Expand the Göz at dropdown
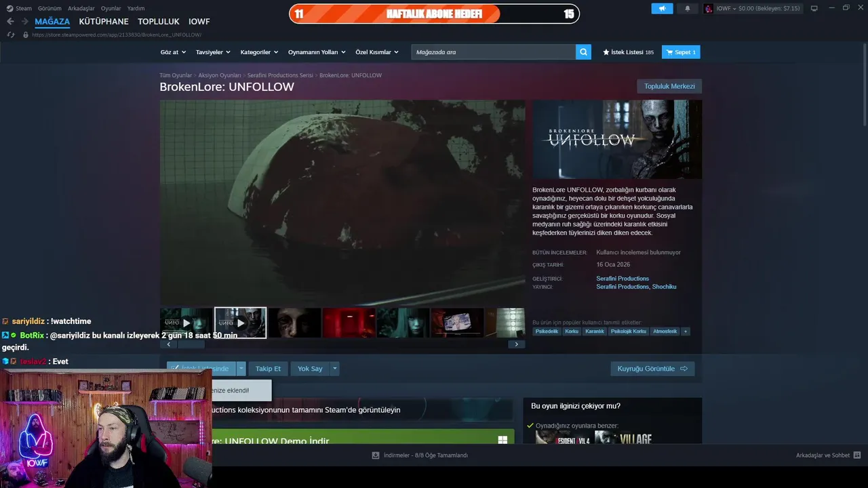Image resolution: width=868 pixels, height=488 pixels. click(172, 52)
